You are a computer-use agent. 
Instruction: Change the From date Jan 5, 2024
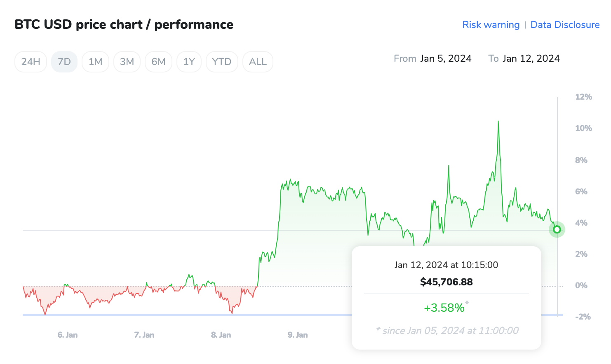pyautogui.click(x=446, y=58)
